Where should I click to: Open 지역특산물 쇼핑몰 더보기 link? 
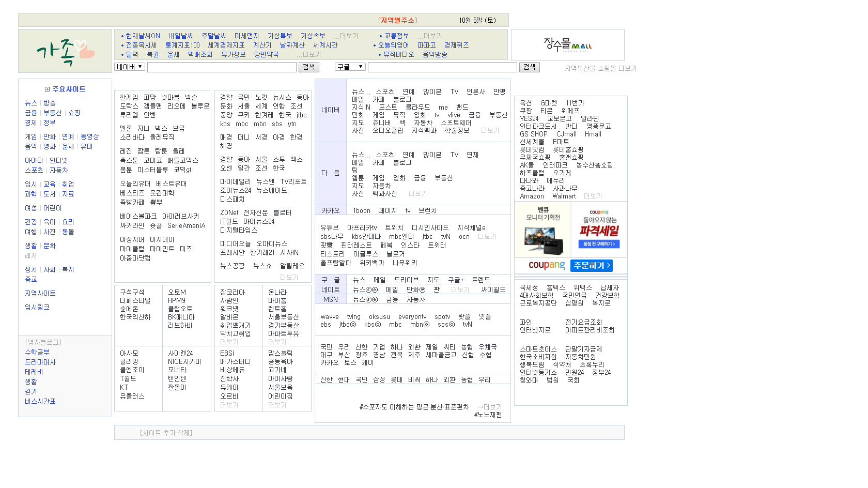tap(600, 68)
